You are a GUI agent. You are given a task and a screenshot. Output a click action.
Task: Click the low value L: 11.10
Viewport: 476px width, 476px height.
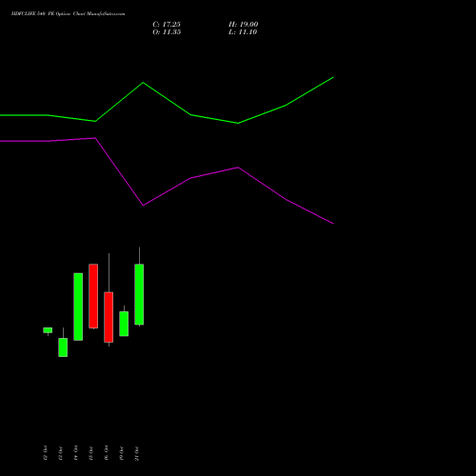[x=243, y=32]
